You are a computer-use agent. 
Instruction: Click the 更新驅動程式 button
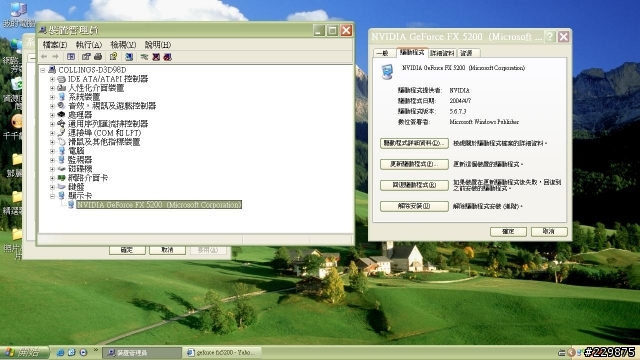(x=414, y=164)
